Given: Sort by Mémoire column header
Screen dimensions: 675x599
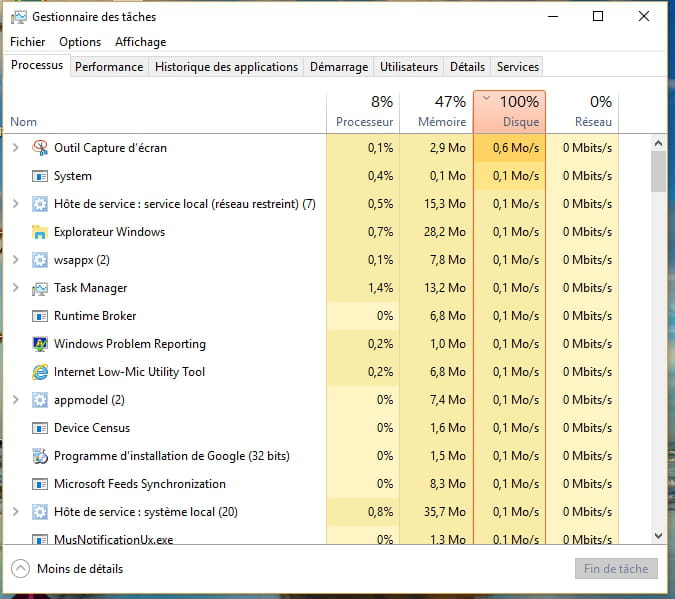Looking at the screenshot, I should click(x=436, y=112).
